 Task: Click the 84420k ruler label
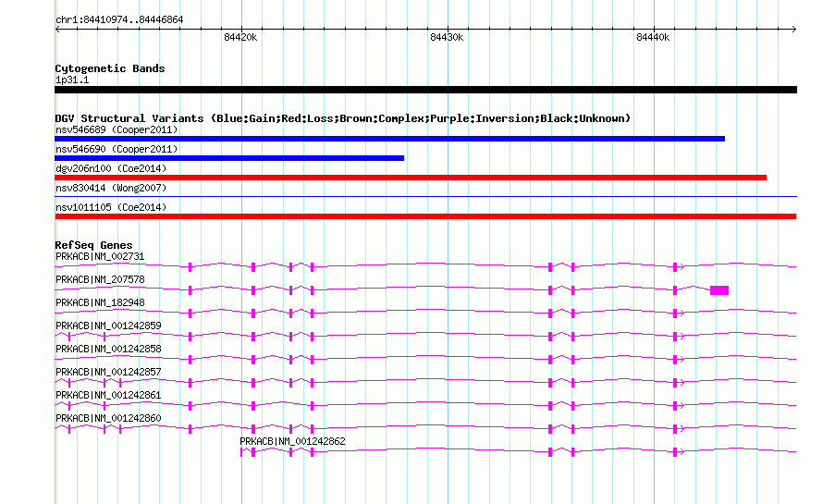(240, 37)
